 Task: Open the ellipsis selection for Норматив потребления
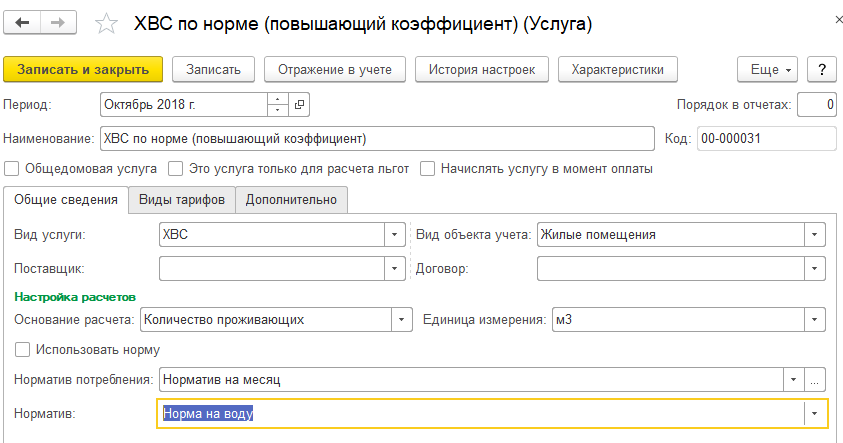click(x=817, y=380)
